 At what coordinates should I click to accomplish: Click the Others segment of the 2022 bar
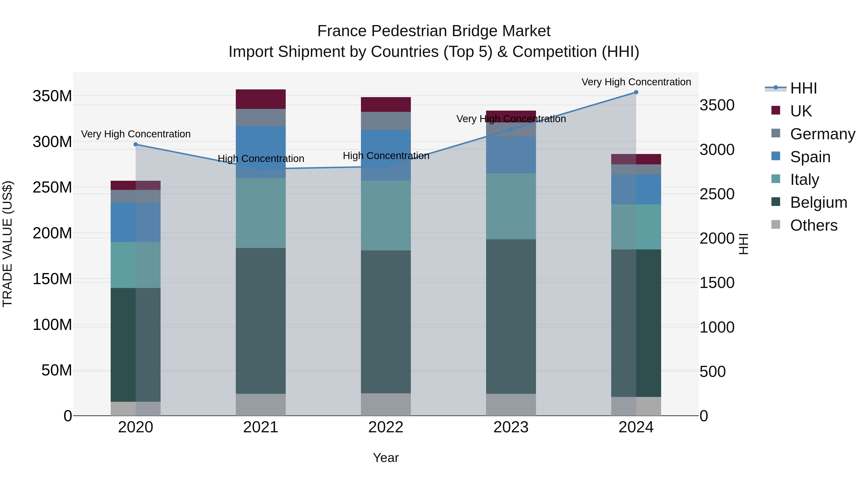coord(386,404)
